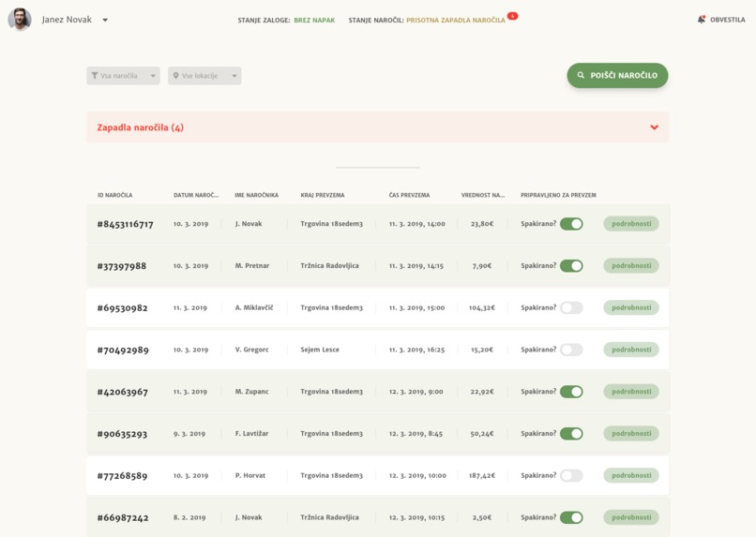Image resolution: width=756 pixels, height=537 pixels.
Task: Click customer name M. Zupanc
Action: tap(251, 392)
